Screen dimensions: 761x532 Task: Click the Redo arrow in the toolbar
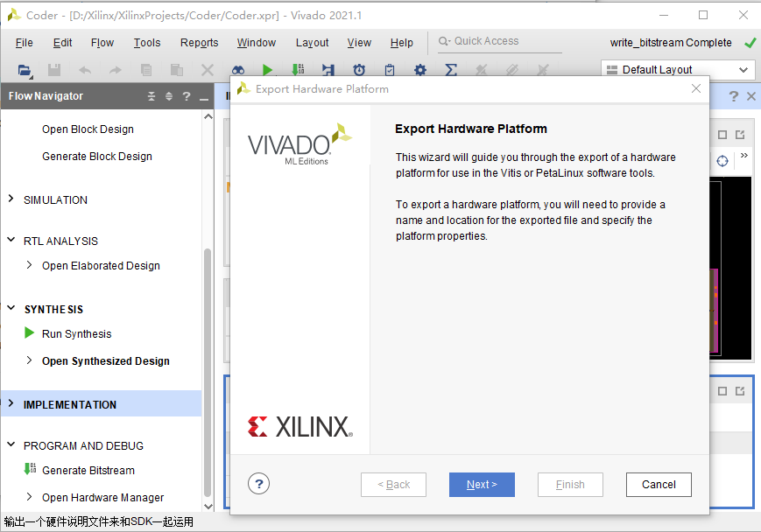(115, 70)
